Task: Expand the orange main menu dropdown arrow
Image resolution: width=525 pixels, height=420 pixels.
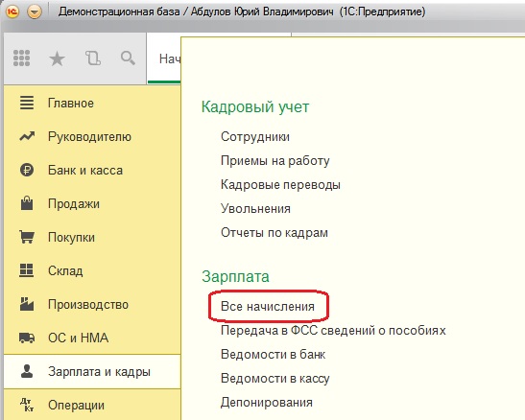Action: pos(35,12)
